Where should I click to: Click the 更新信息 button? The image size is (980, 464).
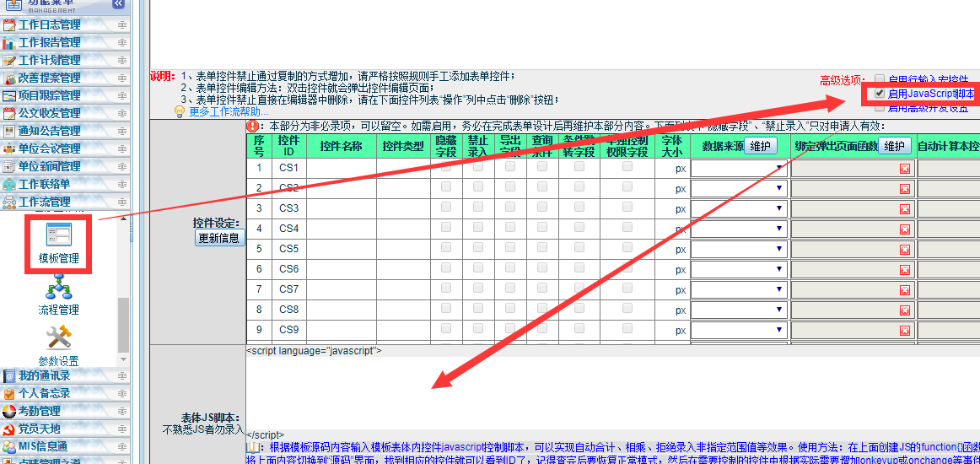coord(218,238)
